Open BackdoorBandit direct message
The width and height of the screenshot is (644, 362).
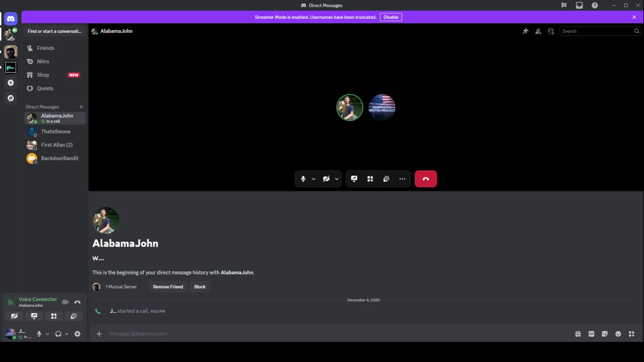point(55,158)
